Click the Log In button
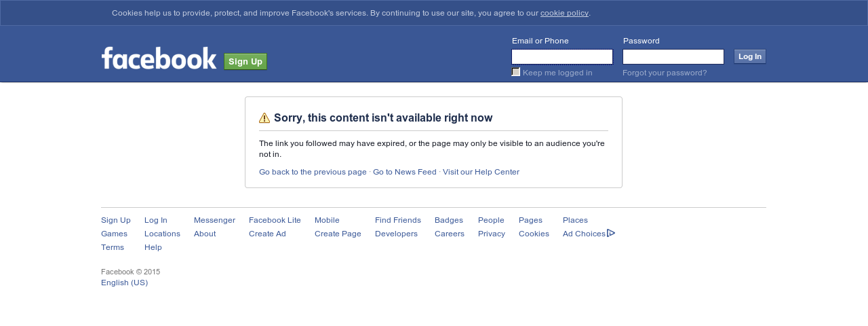The width and height of the screenshot is (868, 326). click(x=750, y=56)
